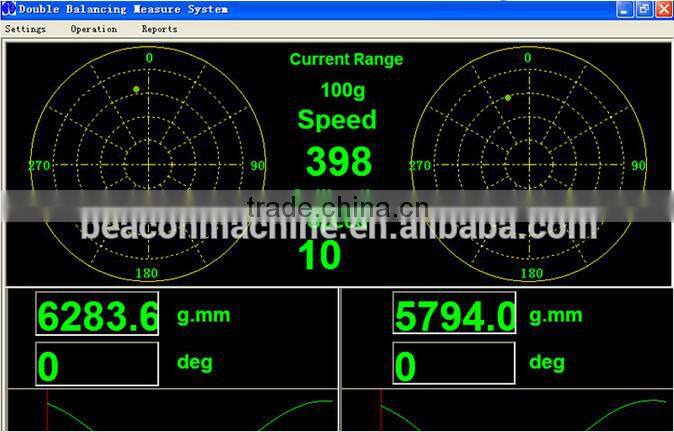Click the right deg value field
The width and height of the screenshot is (674, 432).
point(454,365)
